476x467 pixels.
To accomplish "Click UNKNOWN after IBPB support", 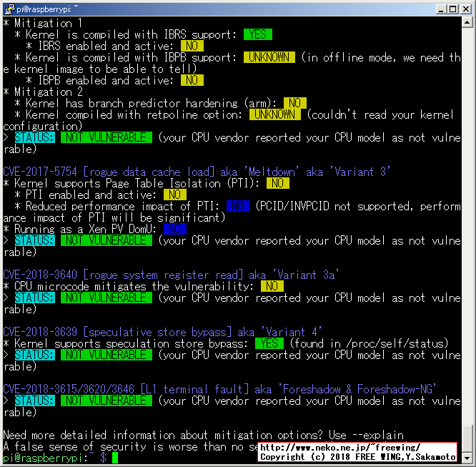I will [x=269, y=57].
